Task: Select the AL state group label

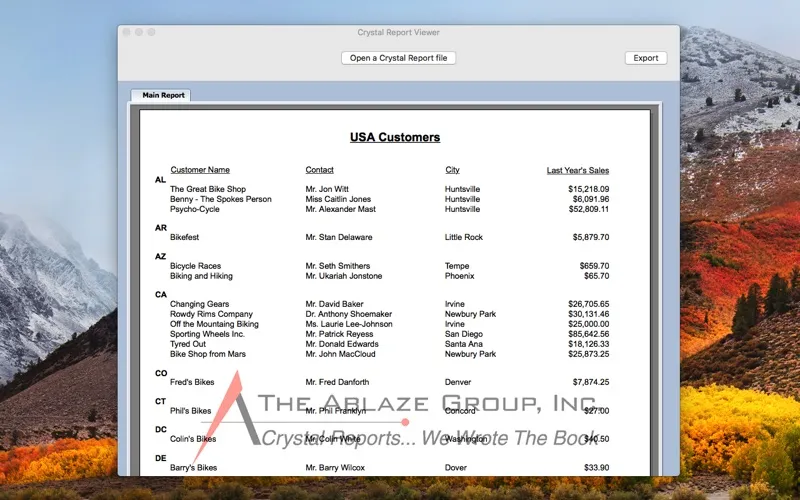Action: coord(160,180)
